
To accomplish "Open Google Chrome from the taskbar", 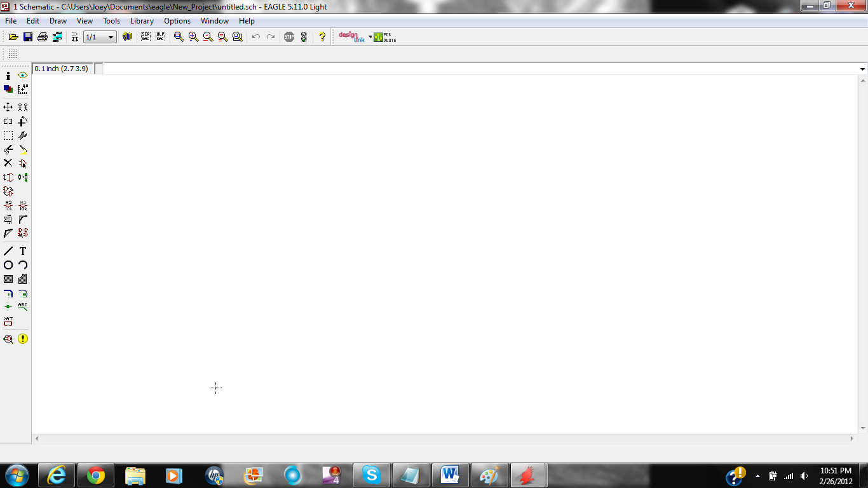I will [x=96, y=475].
